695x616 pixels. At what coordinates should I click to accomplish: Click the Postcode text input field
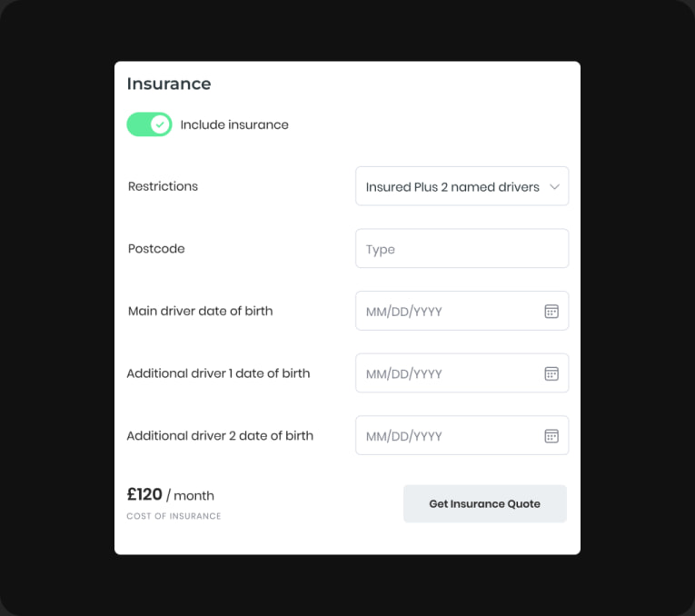pyautogui.click(x=462, y=249)
